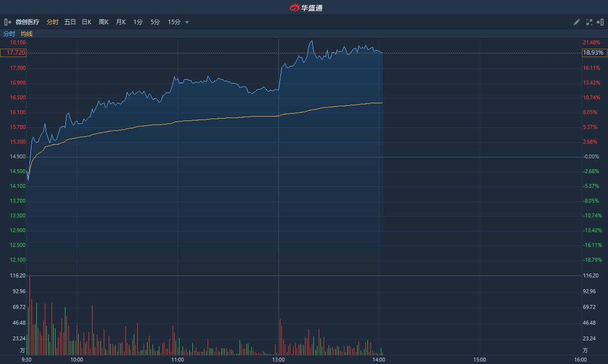This screenshot has width=608, height=364.
Task: Open the pencil drawing tool
Action: (x=577, y=22)
